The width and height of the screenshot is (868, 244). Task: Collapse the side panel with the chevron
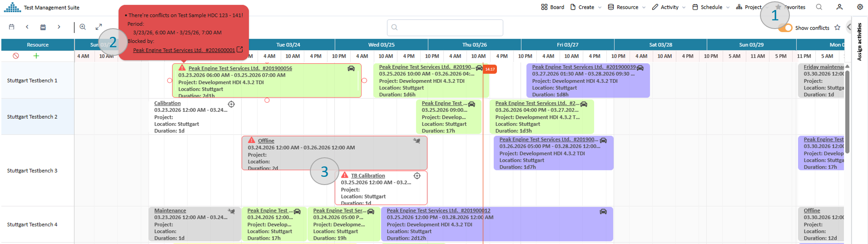[x=849, y=27]
